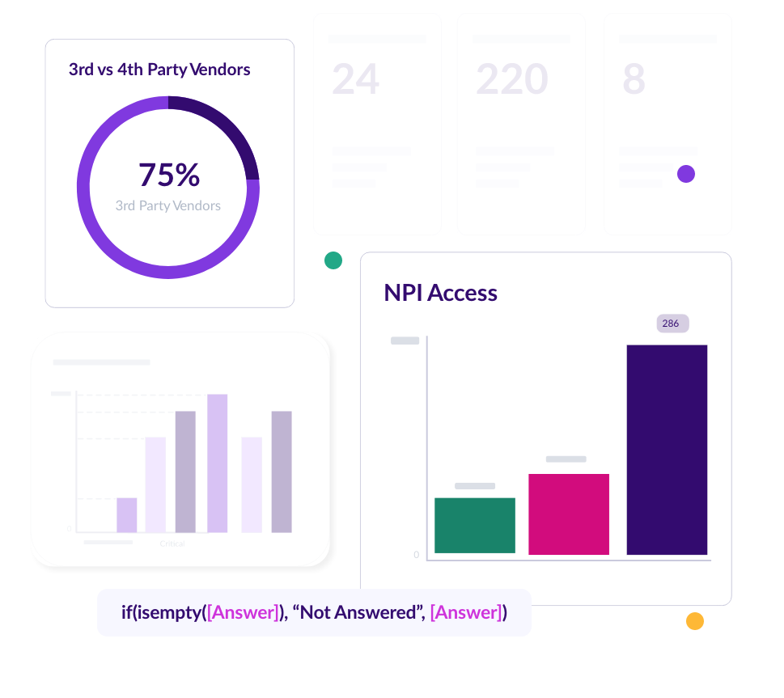Select the pink bar in NPI Access
This screenshot has width=784, height=698.
point(569,514)
